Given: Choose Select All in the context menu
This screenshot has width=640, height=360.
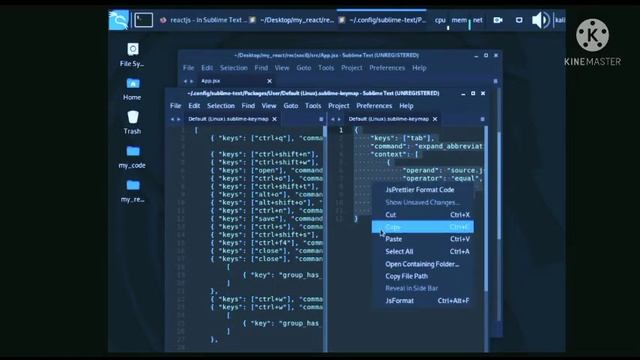Looking at the screenshot, I should [423, 251].
